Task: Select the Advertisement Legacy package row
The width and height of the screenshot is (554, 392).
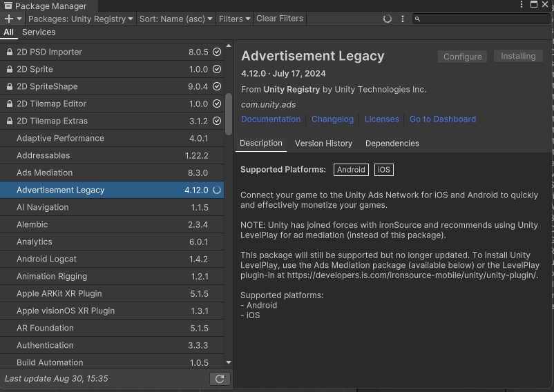Action: [112, 190]
